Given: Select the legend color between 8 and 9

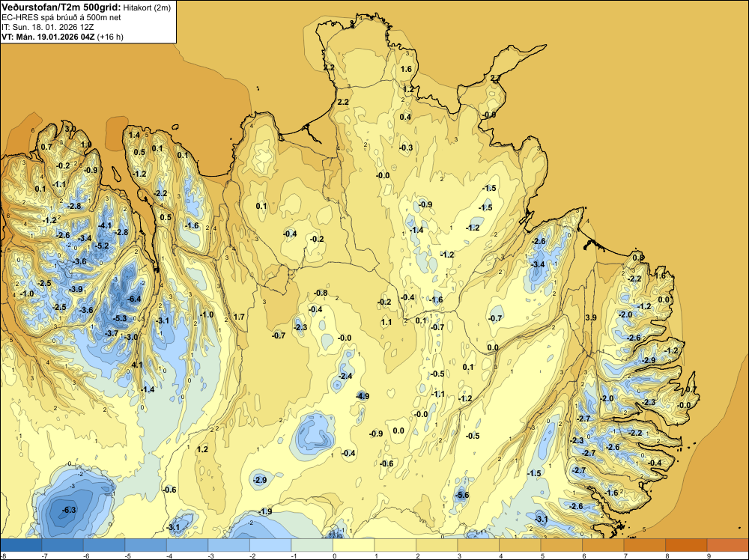Looking at the screenshot, I should 686,545.
